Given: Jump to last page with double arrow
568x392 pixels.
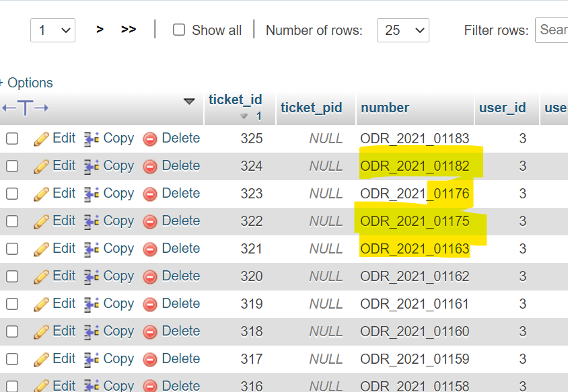Looking at the screenshot, I should (x=129, y=30).
